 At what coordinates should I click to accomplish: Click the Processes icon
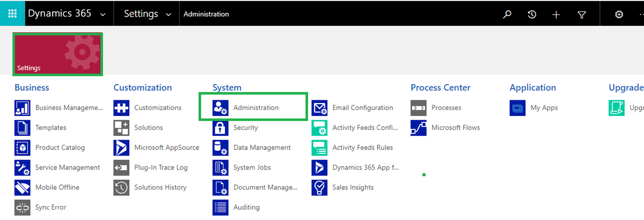click(x=419, y=108)
